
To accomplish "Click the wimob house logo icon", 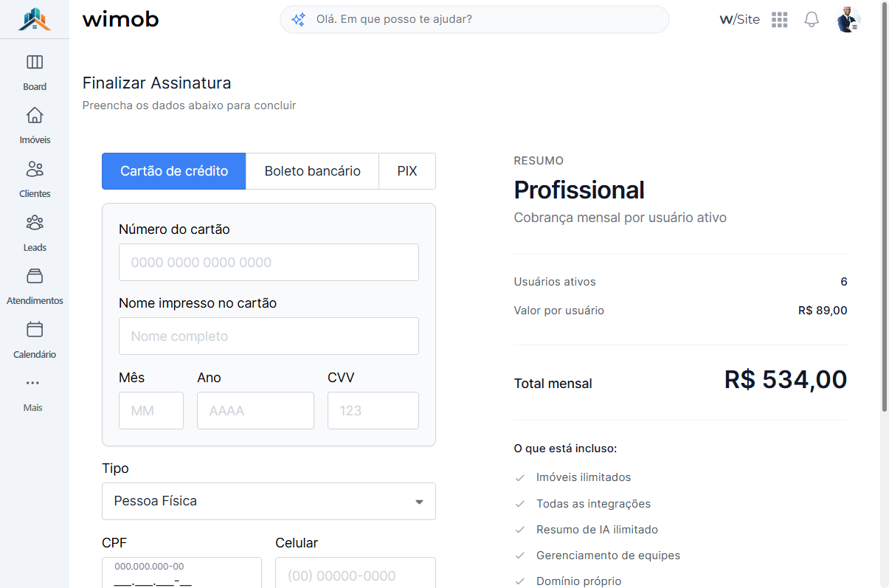I will coord(35,19).
